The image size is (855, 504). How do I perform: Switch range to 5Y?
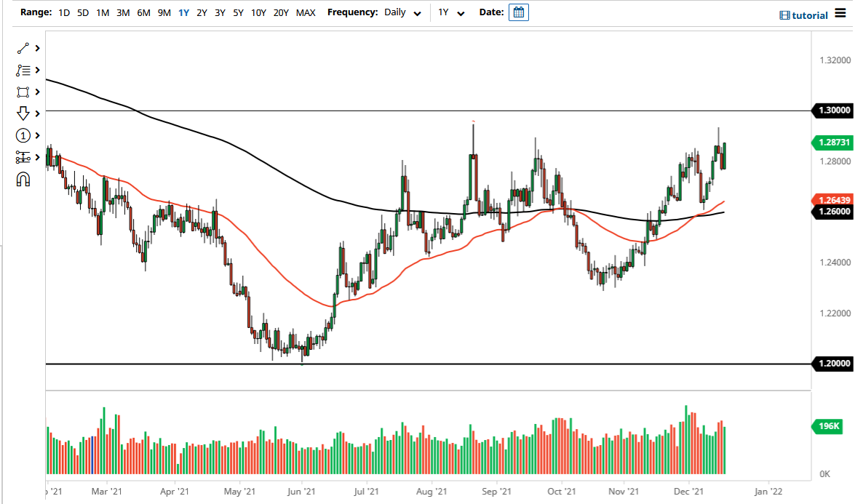[236, 12]
